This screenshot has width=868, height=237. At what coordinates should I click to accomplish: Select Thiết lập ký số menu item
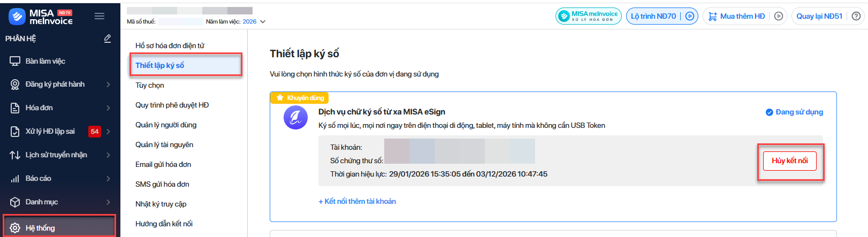159,65
